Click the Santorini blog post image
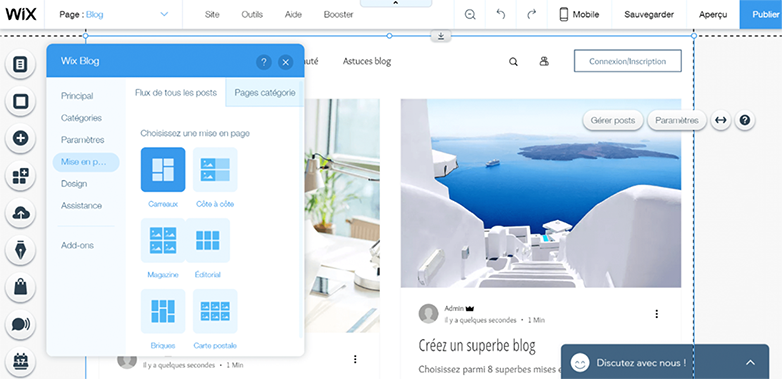The width and height of the screenshot is (782, 379). point(541,193)
